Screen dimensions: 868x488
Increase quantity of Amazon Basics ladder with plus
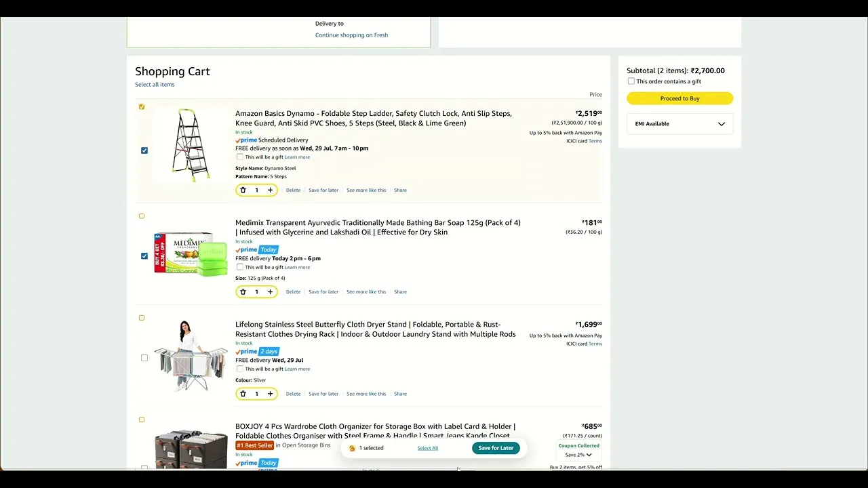(270, 190)
